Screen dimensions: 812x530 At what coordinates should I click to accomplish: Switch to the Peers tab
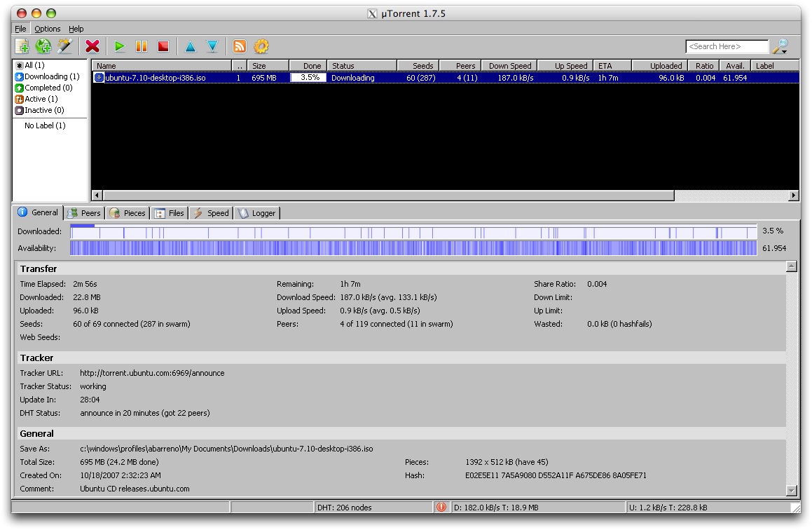(84, 213)
